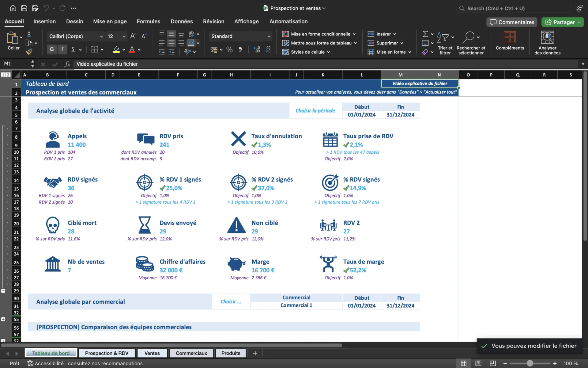Open the Prospection & RDV sheet tab
The image size is (588, 368).
tap(107, 353)
